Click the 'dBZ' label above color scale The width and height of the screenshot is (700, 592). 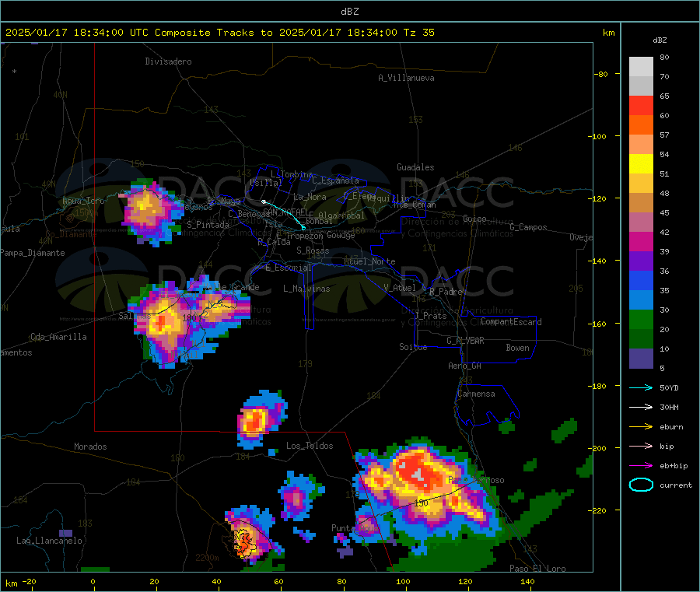(x=660, y=40)
